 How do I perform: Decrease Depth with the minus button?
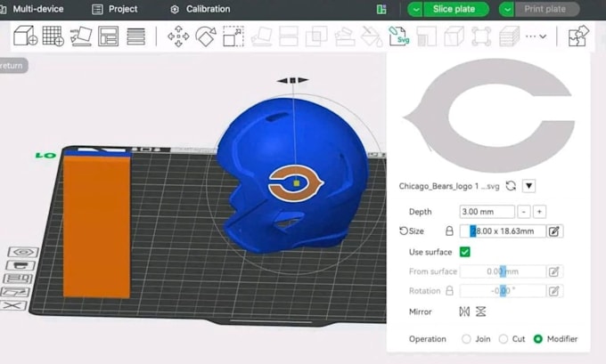[x=524, y=212]
